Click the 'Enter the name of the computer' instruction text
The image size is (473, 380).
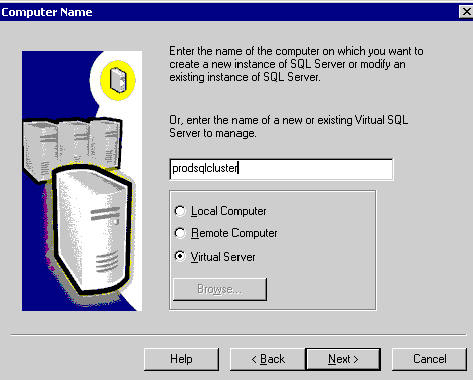[x=296, y=64]
